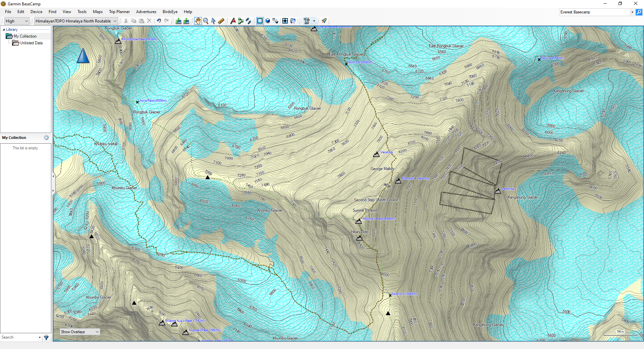This screenshot has width=644, height=349.
Task: Click the Podnozh'e Vershiny peak label
Action: tap(415, 179)
